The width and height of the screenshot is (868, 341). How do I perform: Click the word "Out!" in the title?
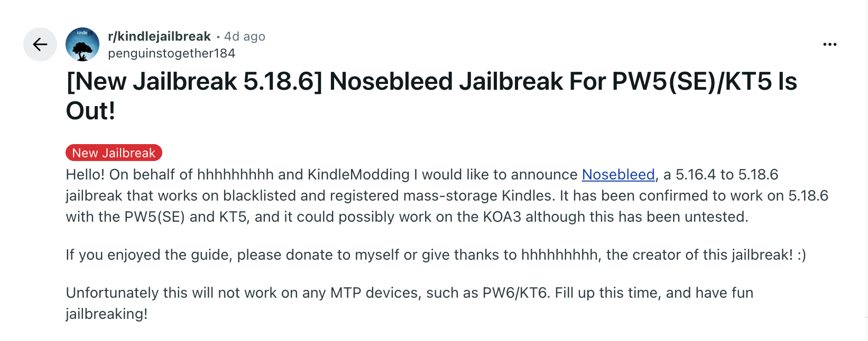(x=90, y=111)
